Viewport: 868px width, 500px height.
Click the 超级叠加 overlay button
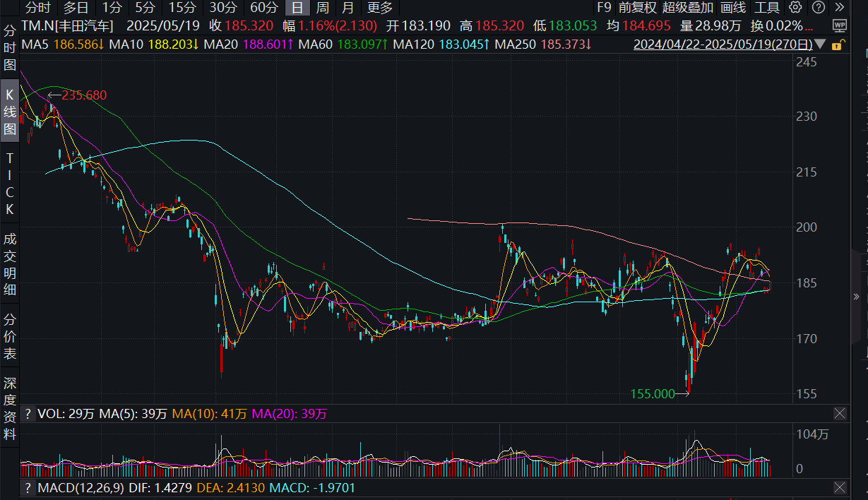point(689,8)
